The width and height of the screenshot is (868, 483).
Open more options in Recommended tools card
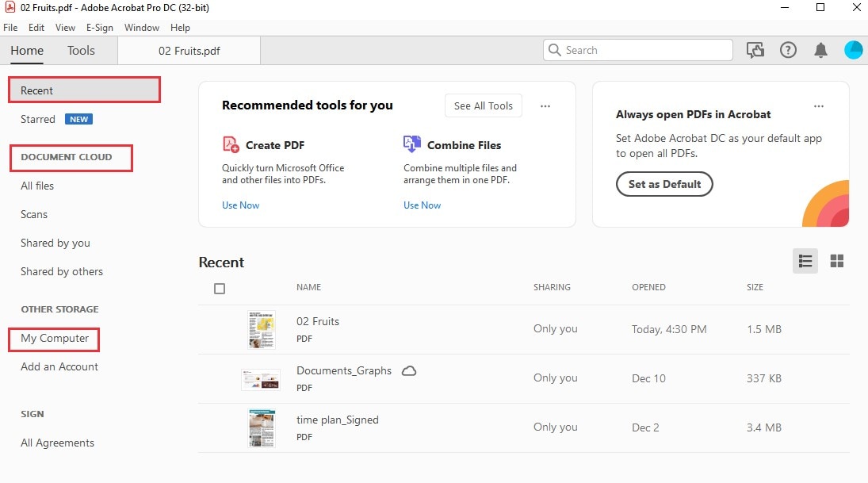[x=545, y=105]
